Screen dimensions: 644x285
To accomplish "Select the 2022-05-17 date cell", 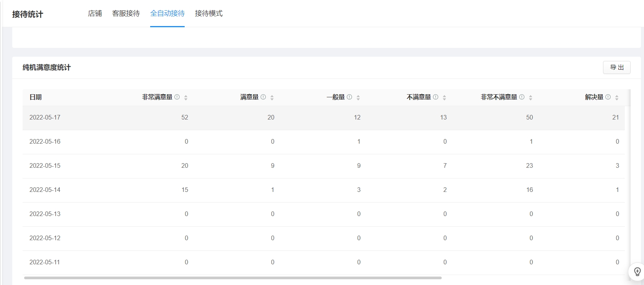I will (x=45, y=118).
